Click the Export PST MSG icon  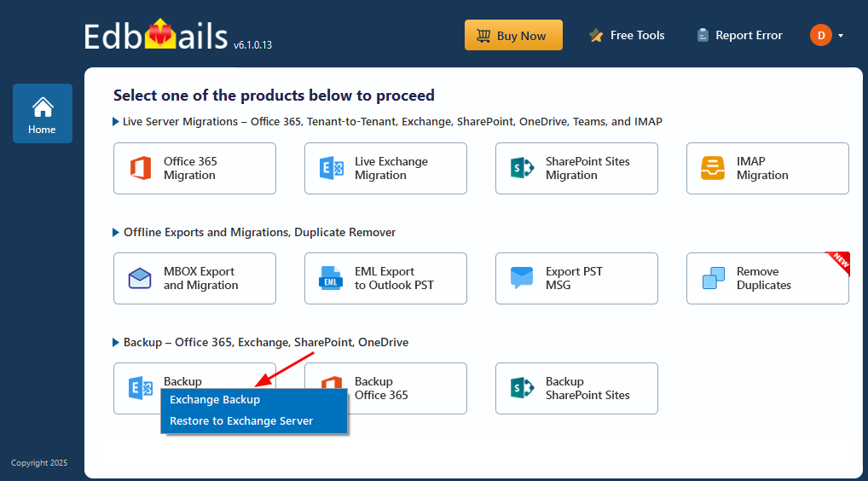[x=522, y=278]
